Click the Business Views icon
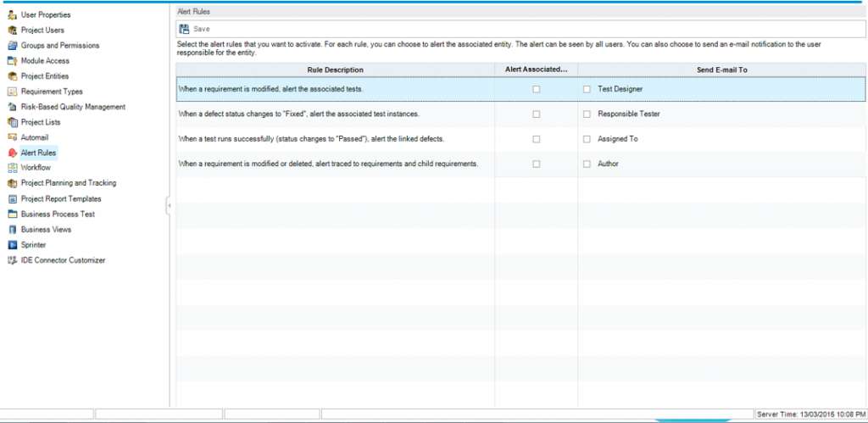 [12, 230]
